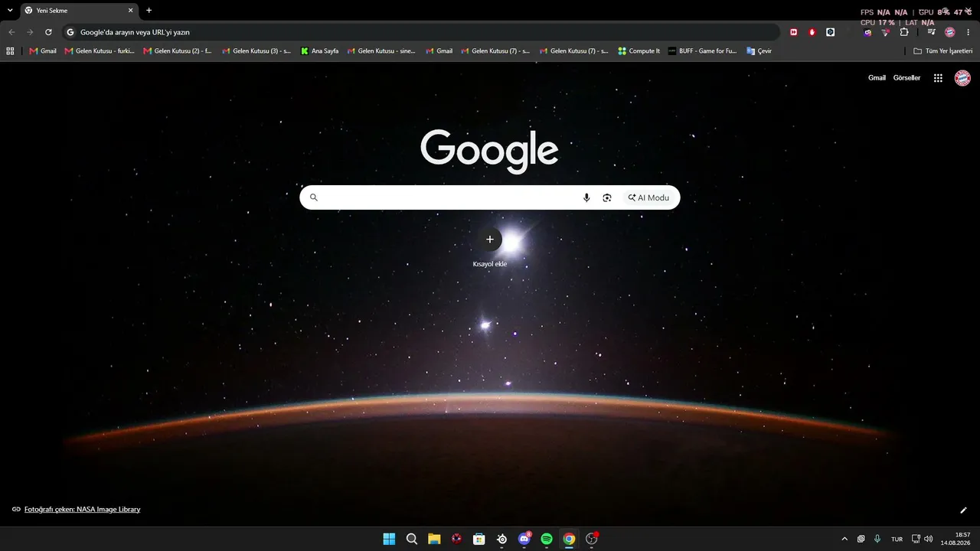Click the Chrome taskbar icon
The image size is (980, 551).
click(569, 539)
